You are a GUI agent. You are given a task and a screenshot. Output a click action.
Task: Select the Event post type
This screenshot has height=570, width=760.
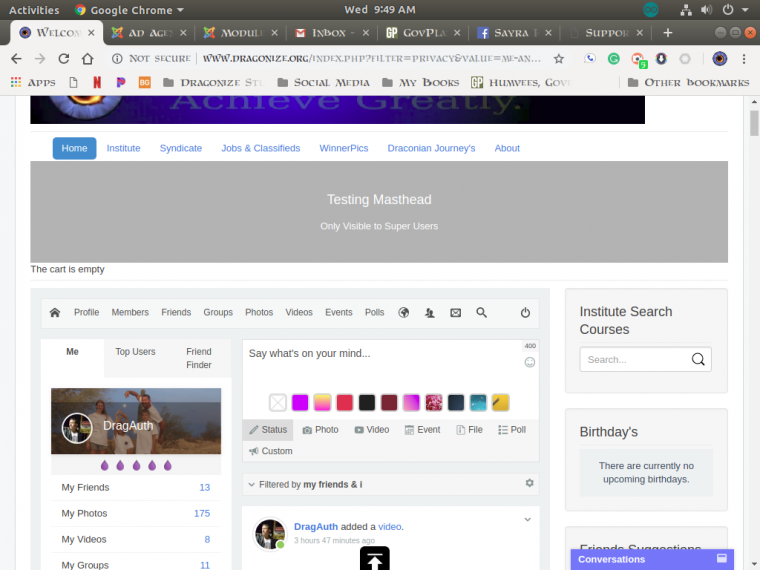pos(422,430)
